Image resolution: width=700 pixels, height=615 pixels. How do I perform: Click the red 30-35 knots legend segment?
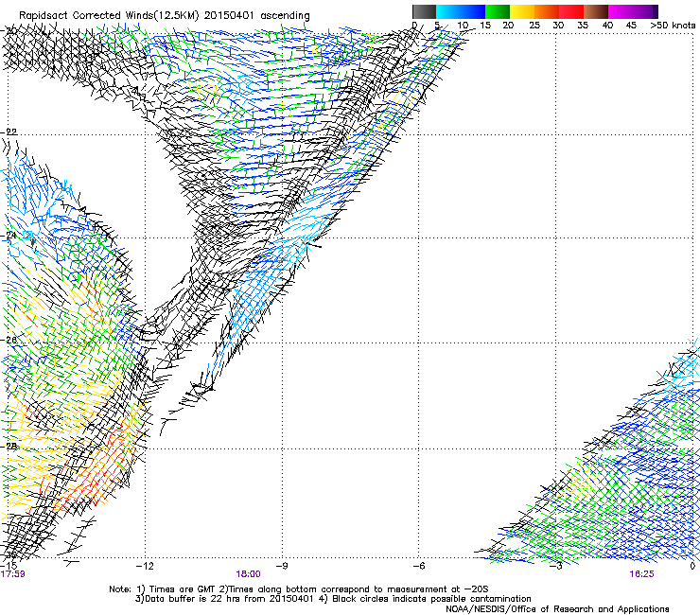coord(571,11)
